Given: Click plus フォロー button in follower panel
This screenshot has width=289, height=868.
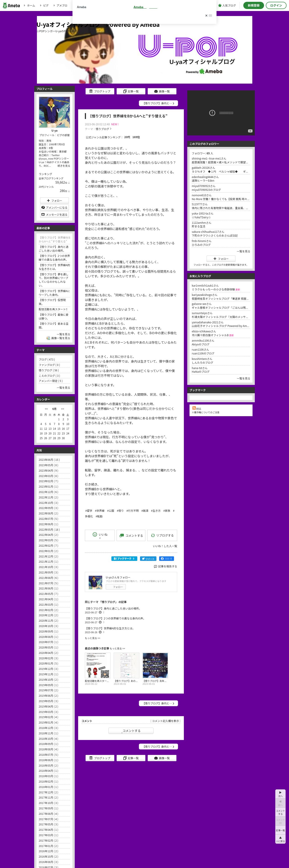Looking at the screenshot, I should pyautogui.click(x=221, y=259).
